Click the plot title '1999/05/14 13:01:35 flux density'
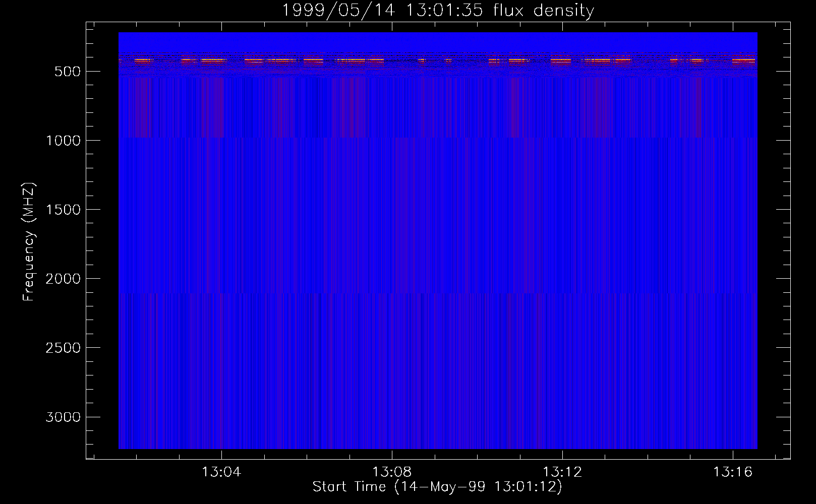 [x=437, y=10]
